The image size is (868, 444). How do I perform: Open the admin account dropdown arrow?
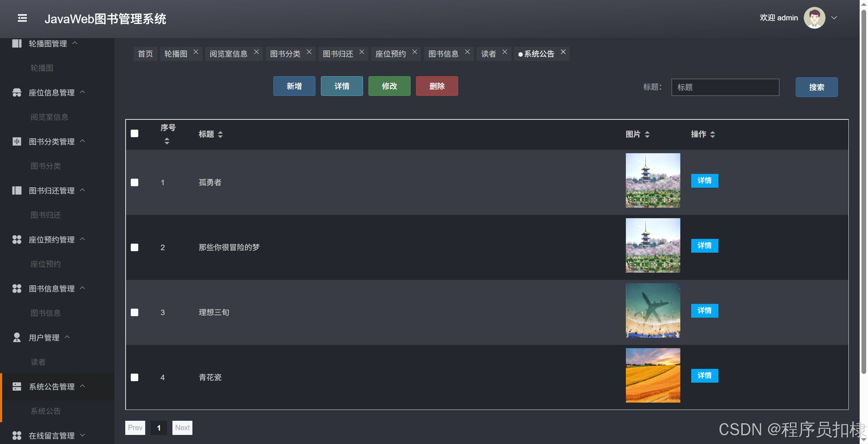click(834, 18)
